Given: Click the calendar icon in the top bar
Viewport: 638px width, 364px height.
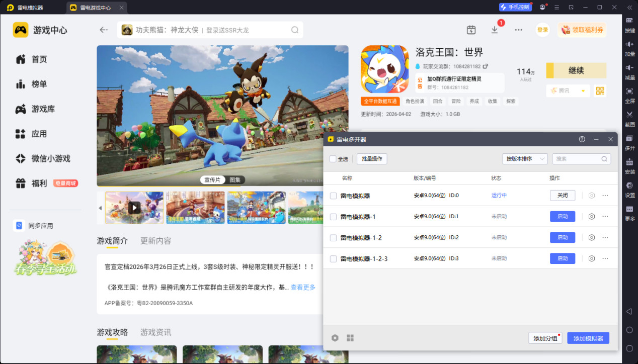Looking at the screenshot, I should 471,30.
